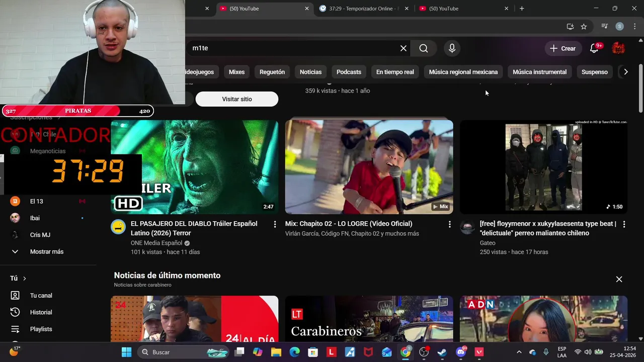The height and width of the screenshot is (362, 644).
Task: Select the Suspenso filter chip
Action: [595, 72]
